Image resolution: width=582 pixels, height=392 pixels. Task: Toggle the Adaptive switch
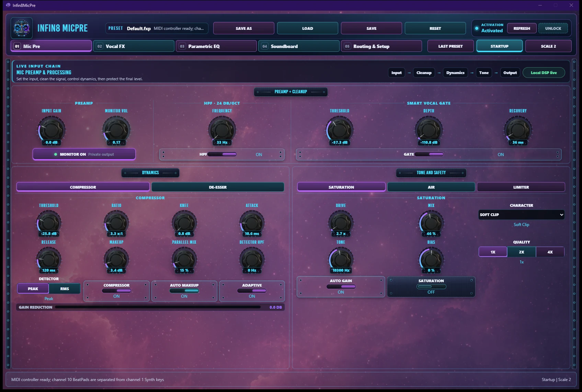pyautogui.click(x=252, y=291)
